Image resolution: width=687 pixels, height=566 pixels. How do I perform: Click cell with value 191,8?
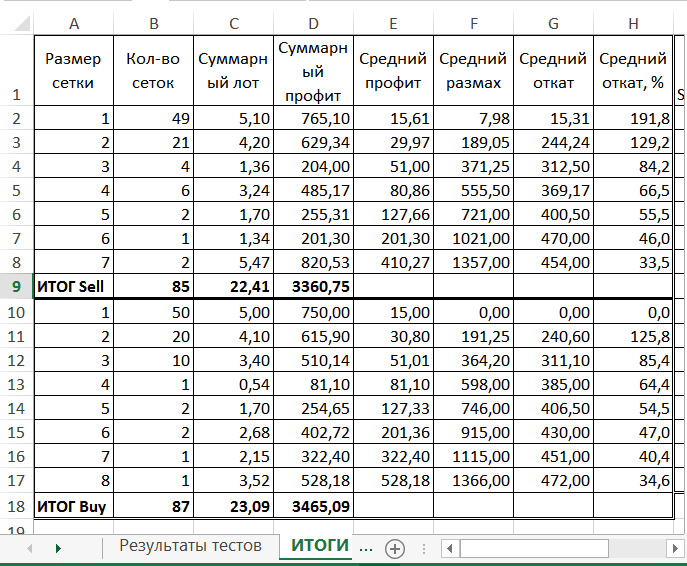click(x=633, y=118)
